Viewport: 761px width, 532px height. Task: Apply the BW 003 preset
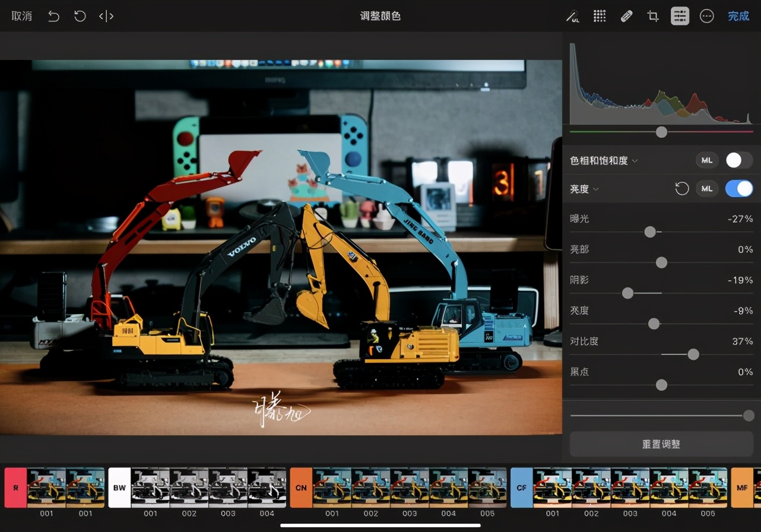228,487
